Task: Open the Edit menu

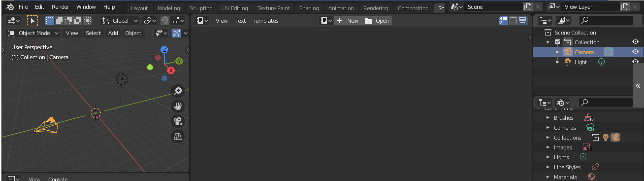Action: click(39, 7)
